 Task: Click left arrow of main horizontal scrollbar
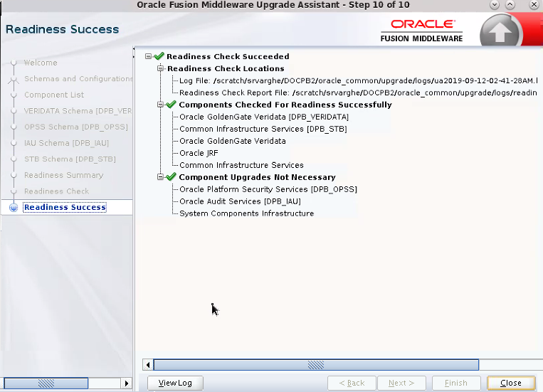tap(148, 365)
